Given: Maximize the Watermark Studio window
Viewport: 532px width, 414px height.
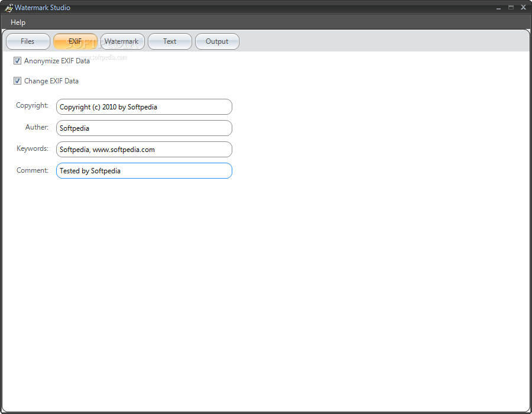Looking at the screenshot, I should coord(511,8).
